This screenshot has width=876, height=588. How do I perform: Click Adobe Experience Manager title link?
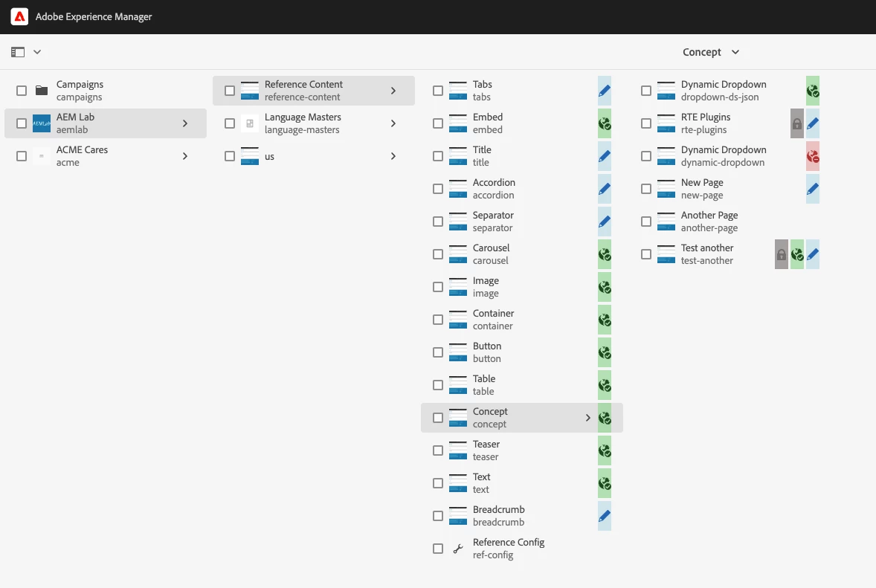(x=94, y=17)
